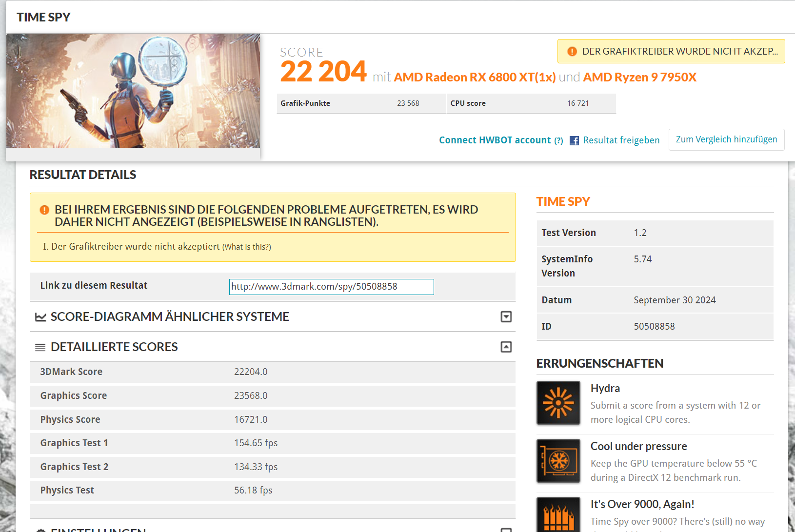Screen dimensions: 795x532
Task: Click the Hydra achievement title
Action: click(605, 388)
